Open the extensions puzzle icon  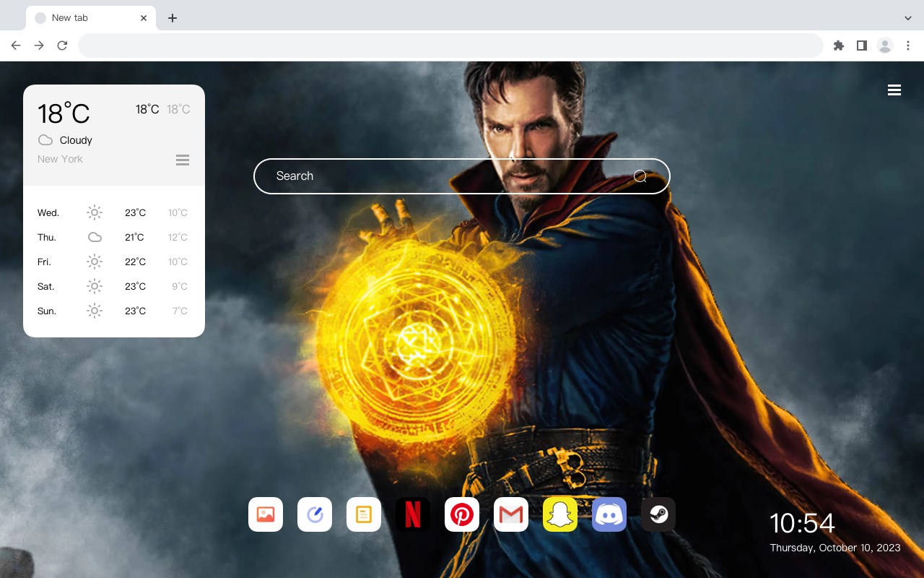tap(838, 46)
